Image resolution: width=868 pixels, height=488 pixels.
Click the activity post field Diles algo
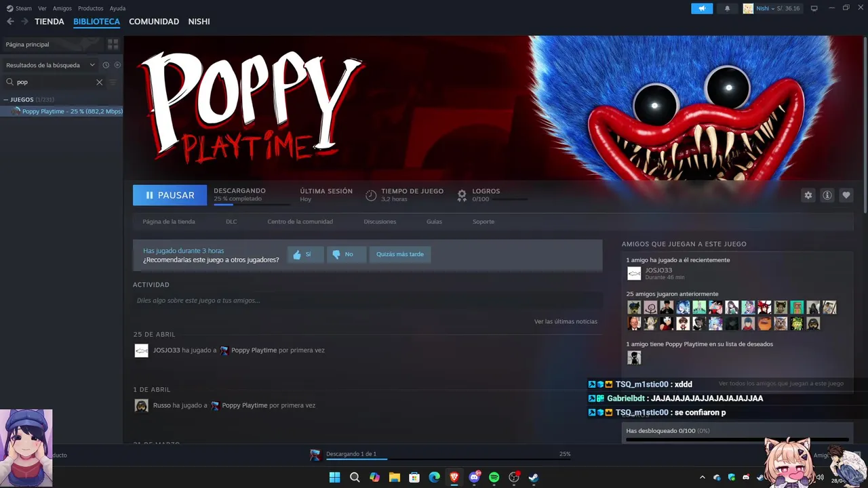(367, 300)
